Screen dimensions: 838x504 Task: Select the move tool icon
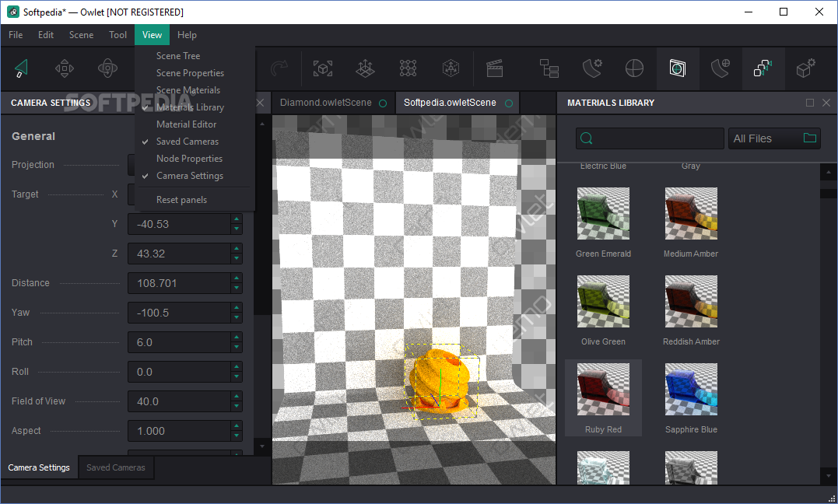click(x=65, y=68)
